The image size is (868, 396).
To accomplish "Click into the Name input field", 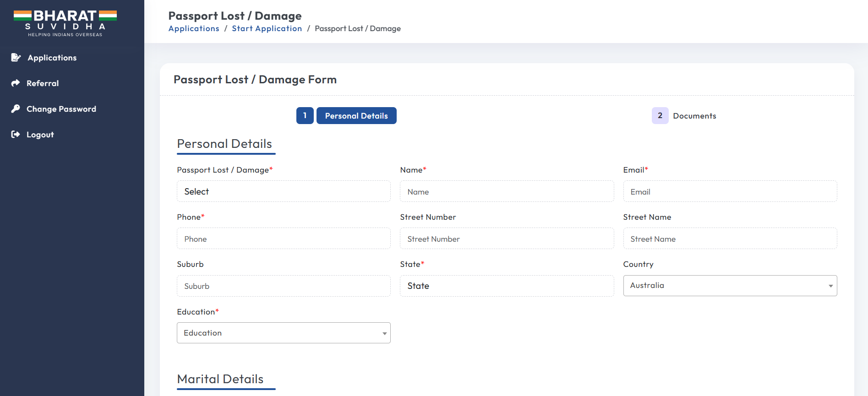I will tap(507, 192).
